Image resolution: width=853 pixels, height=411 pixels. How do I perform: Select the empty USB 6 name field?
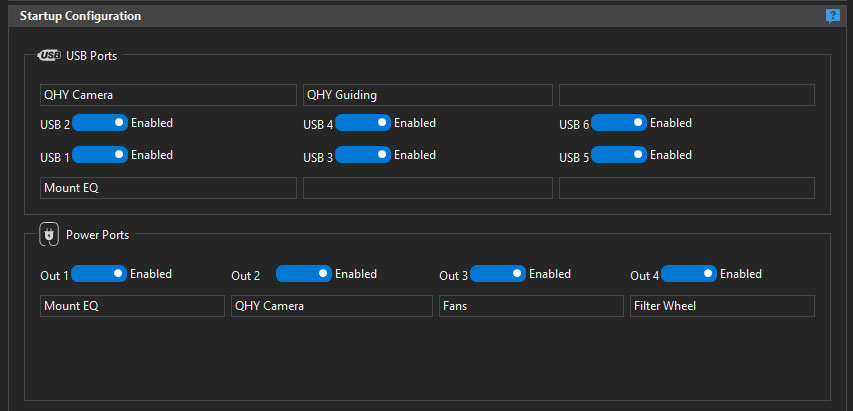coord(686,95)
